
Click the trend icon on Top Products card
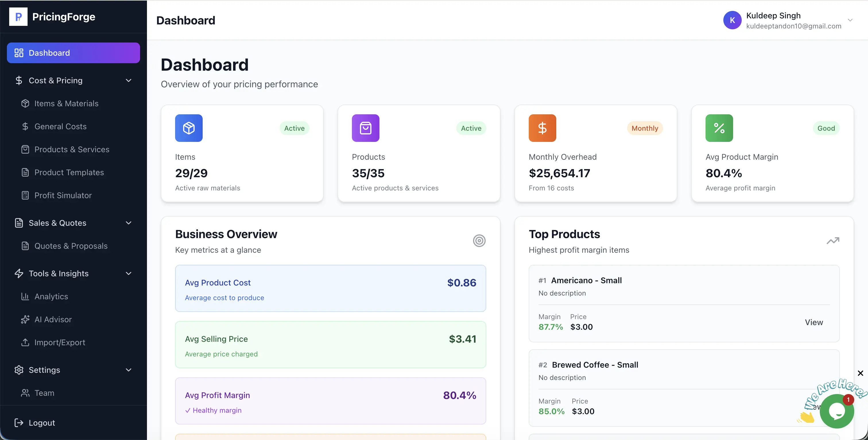(x=833, y=240)
